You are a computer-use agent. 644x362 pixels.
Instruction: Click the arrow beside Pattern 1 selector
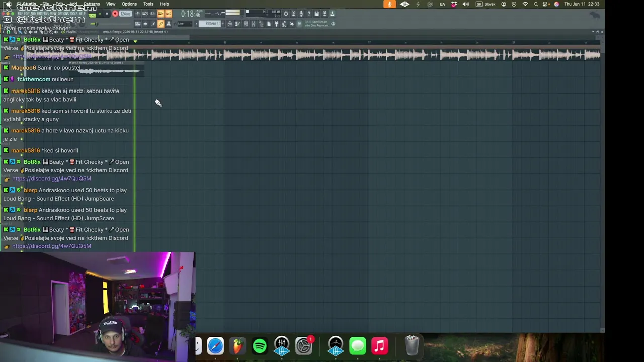197,24
